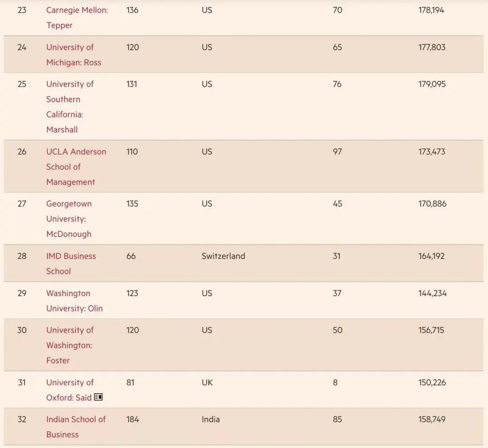Click the 158,749 salary value
Image resolution: width=488 pixels, height=448 pixels.
tap(432, 419)
